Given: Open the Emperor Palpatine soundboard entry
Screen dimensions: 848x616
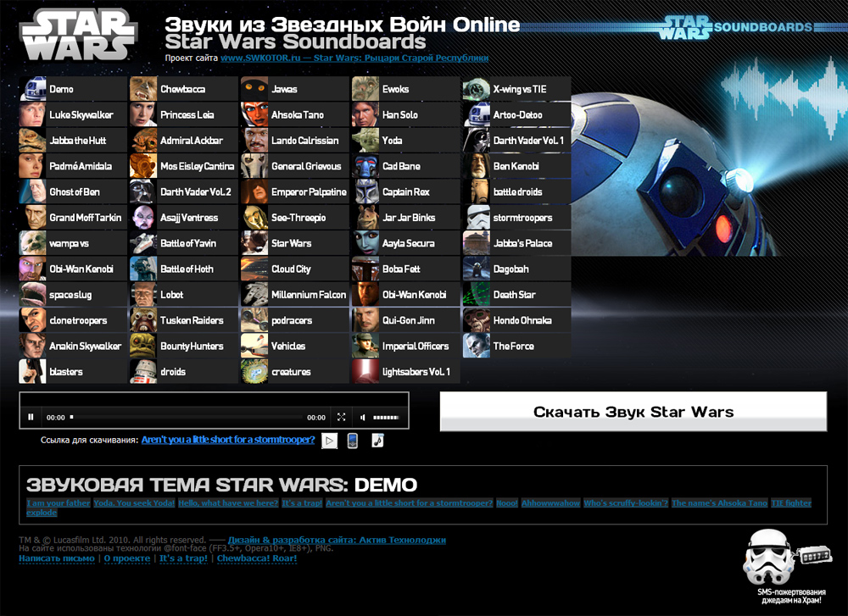Looking at the screenshot, I should [295, 191].
